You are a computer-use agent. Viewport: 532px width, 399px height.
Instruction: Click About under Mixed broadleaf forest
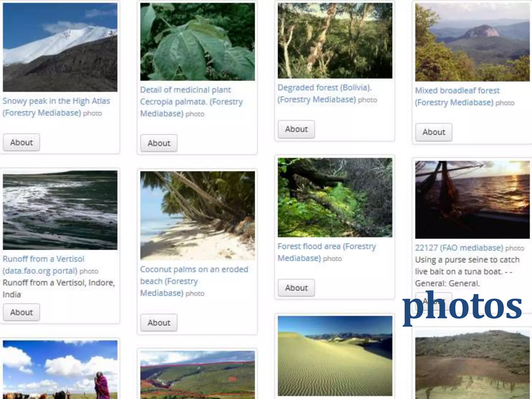[434, 132]
